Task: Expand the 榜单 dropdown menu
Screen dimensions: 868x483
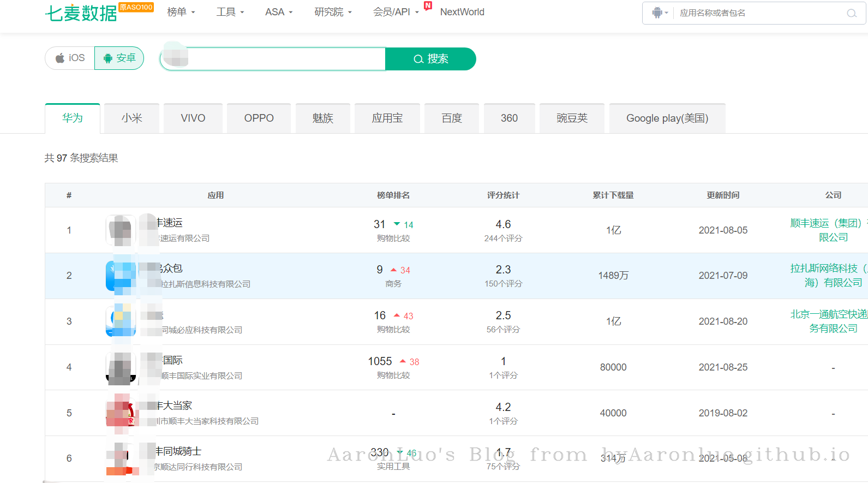Action: click(181, 12)
